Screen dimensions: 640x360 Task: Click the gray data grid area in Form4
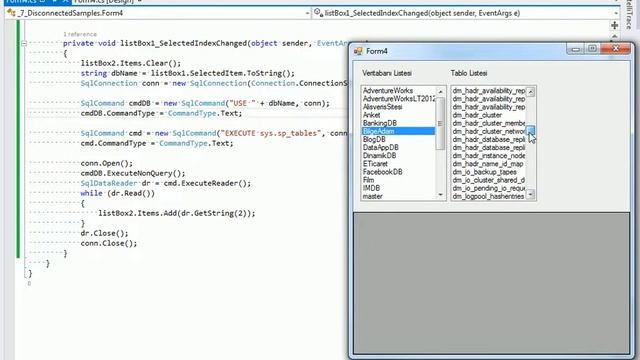[x=491, y=282]
